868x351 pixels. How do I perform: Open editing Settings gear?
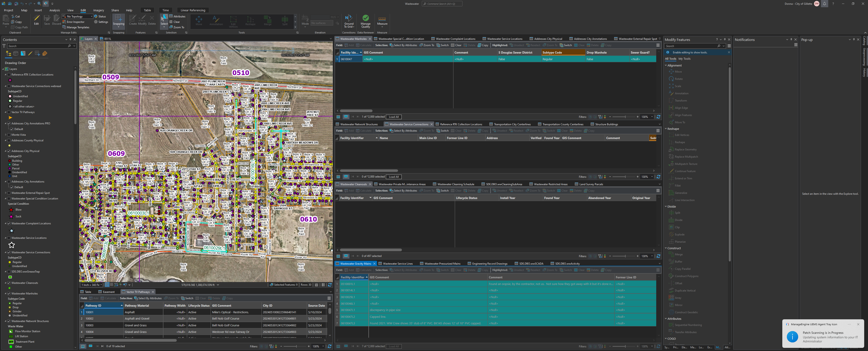[x=101, y=22]
